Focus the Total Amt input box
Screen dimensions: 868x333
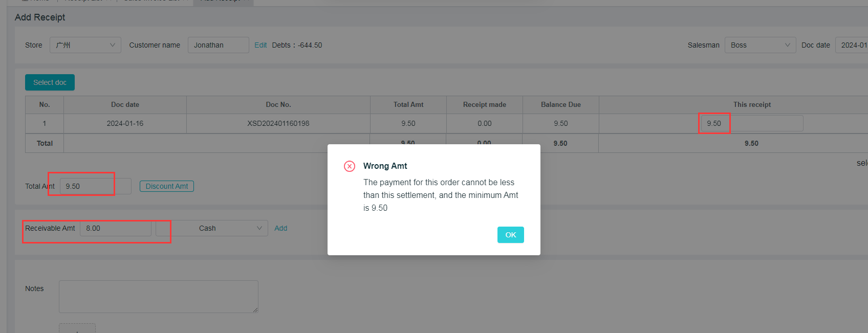pos(95,186)
